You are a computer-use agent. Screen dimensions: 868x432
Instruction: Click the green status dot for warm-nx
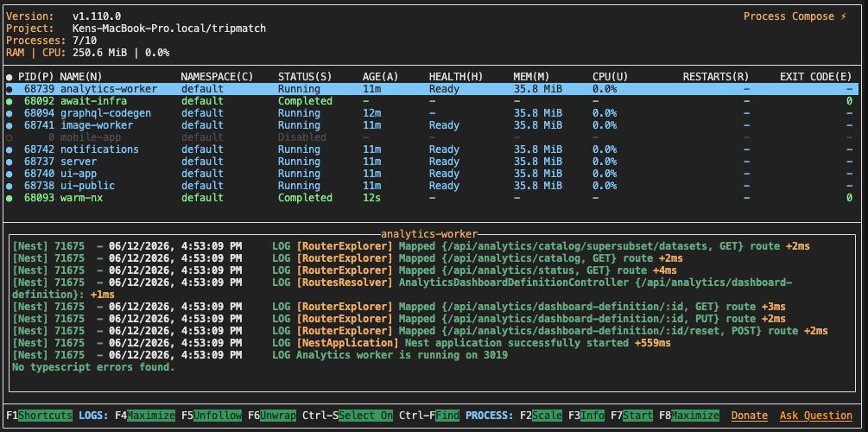9,198
